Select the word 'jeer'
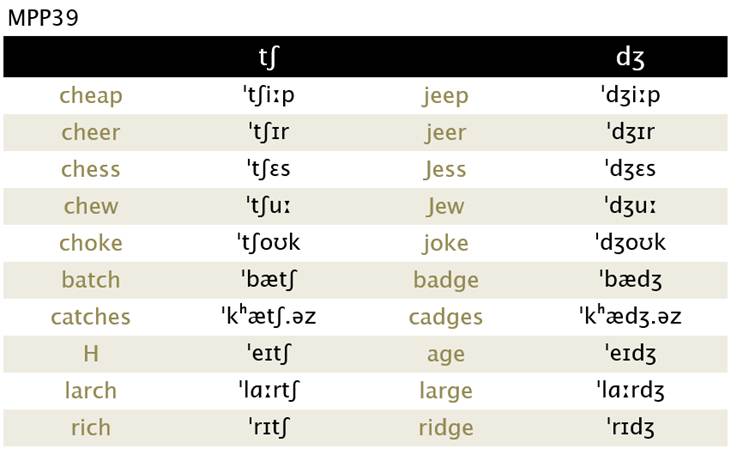737x455 pixels. [445, 133]
